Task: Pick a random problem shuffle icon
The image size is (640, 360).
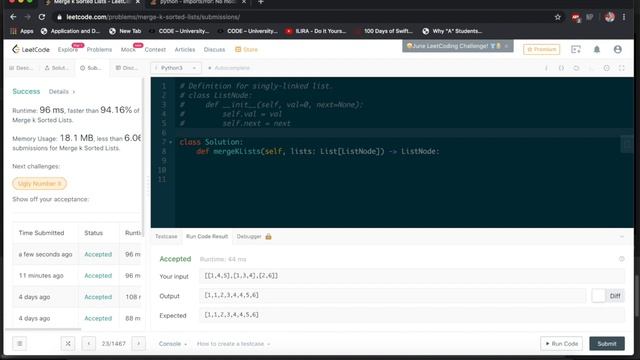Action: 68,344
